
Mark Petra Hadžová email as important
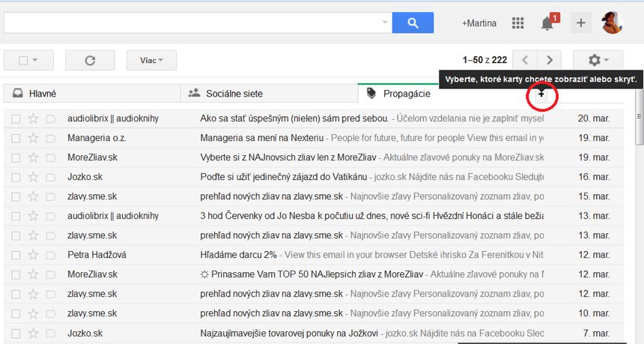click(x=50, y=256)
